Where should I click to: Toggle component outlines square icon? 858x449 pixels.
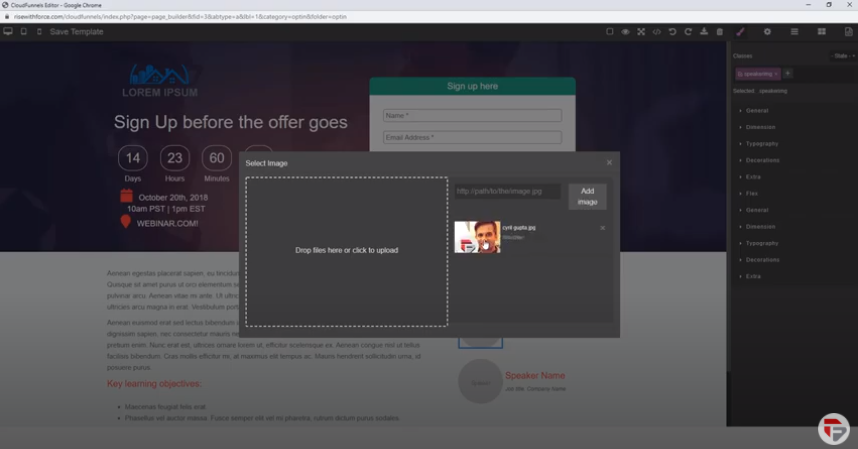pyautogui.click(x=610, y=32)
